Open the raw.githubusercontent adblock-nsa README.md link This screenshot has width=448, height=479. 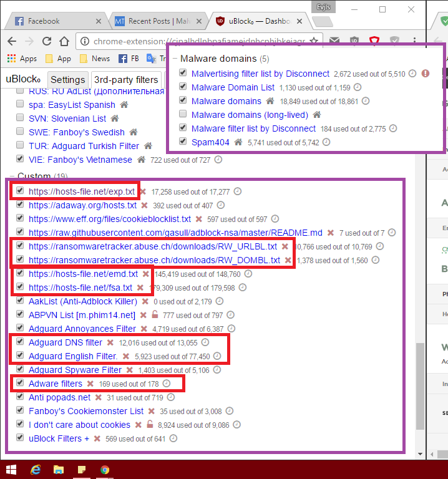pyautogui.click(x=175, y=233)
